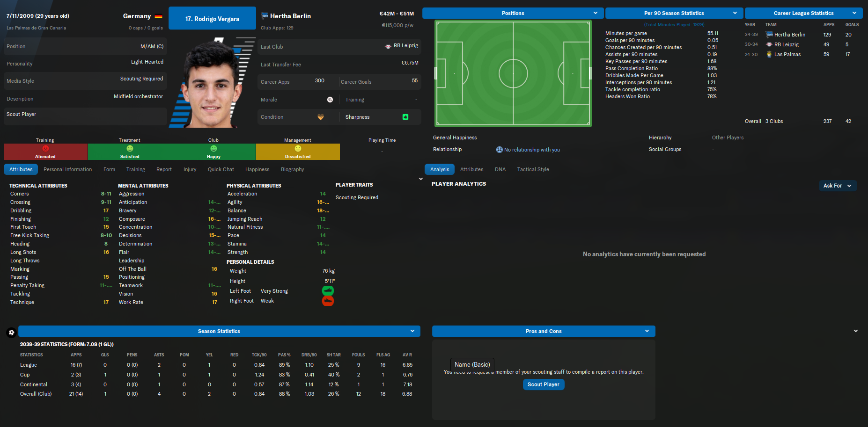Click the green Sharpness indicator icon
868x427 pixels.
pos(405,117)
